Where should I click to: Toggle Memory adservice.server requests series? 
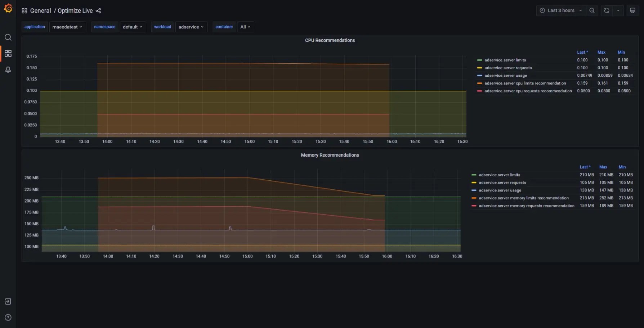[x=502, y=183]
